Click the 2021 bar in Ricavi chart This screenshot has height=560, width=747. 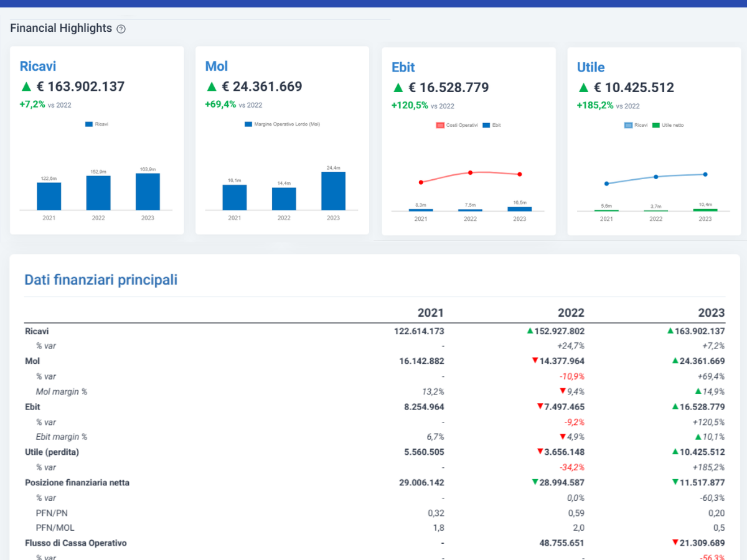(49, 196)
